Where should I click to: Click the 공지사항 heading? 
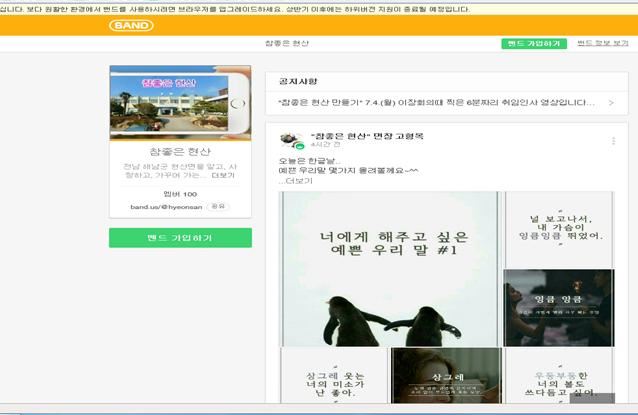click(x=298, y=81)
